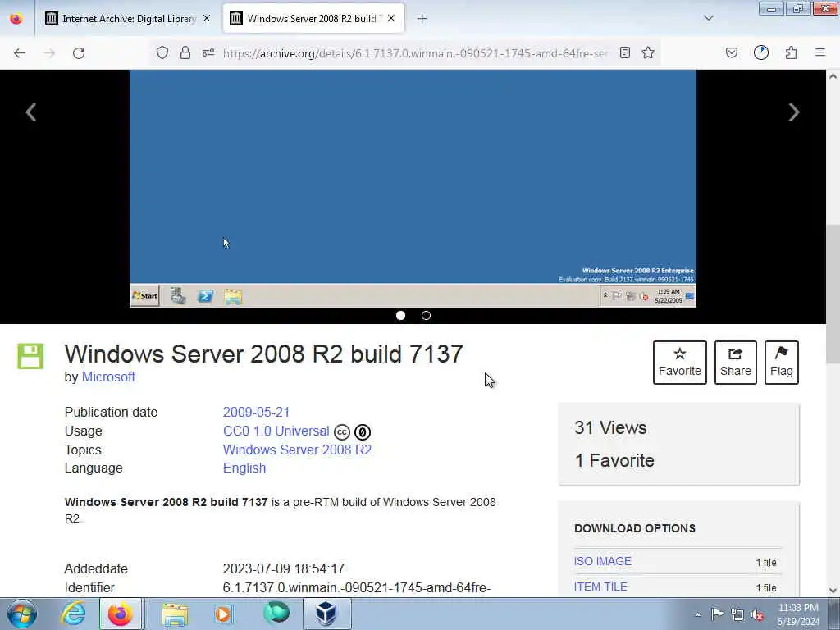Image resolution: width=840 pixels, height=630 pixels.
Task: Open the Firefox application menu
Action: click(820, 52)
